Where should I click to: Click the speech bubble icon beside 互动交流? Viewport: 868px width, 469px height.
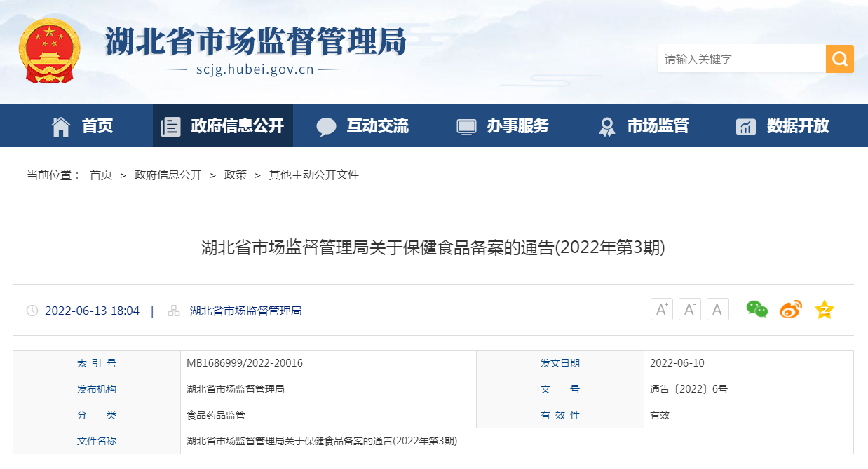click(x=327, y=125)
